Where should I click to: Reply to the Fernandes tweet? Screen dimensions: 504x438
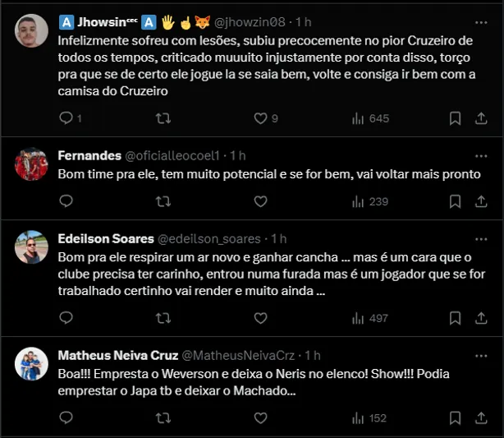(66, 201)
